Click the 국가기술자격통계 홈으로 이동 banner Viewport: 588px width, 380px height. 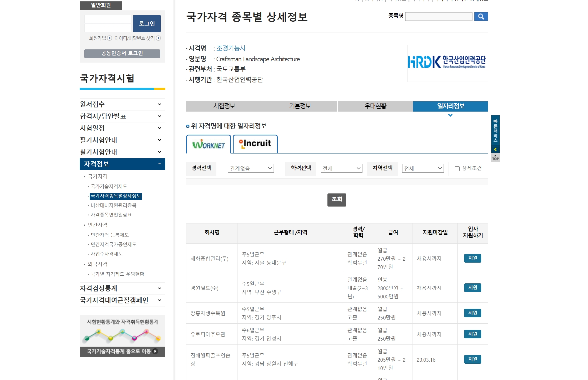122,351
